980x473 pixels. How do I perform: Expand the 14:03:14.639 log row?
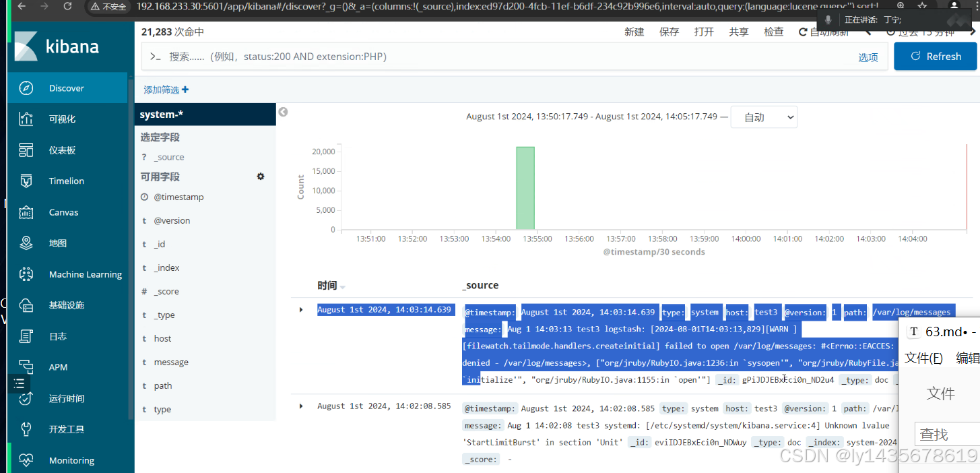pos(301,310)
